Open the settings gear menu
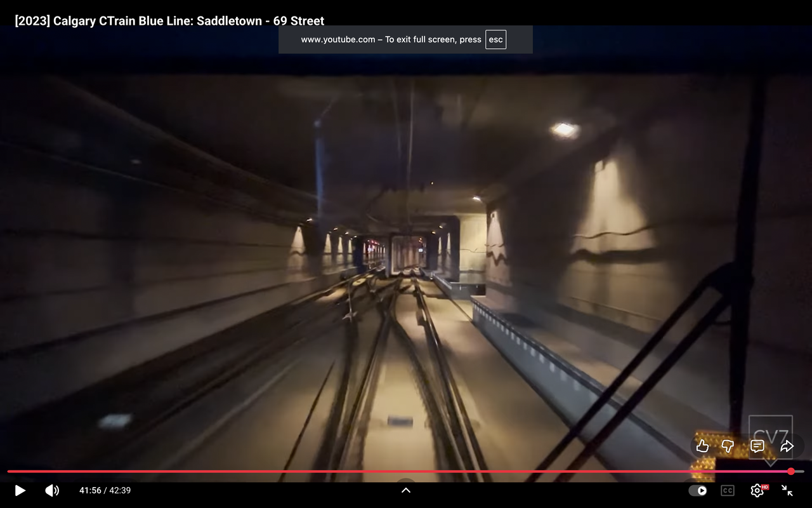812x508 pixels. pos(757,490)
